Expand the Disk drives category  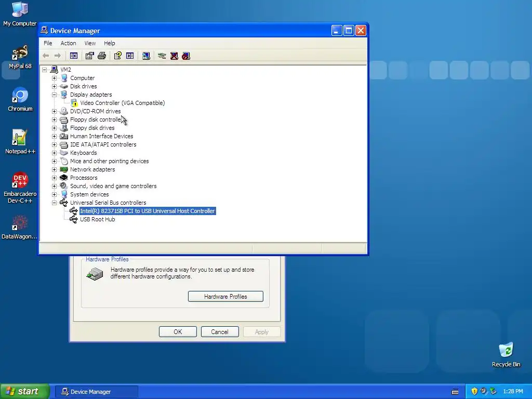click(54, 87)
